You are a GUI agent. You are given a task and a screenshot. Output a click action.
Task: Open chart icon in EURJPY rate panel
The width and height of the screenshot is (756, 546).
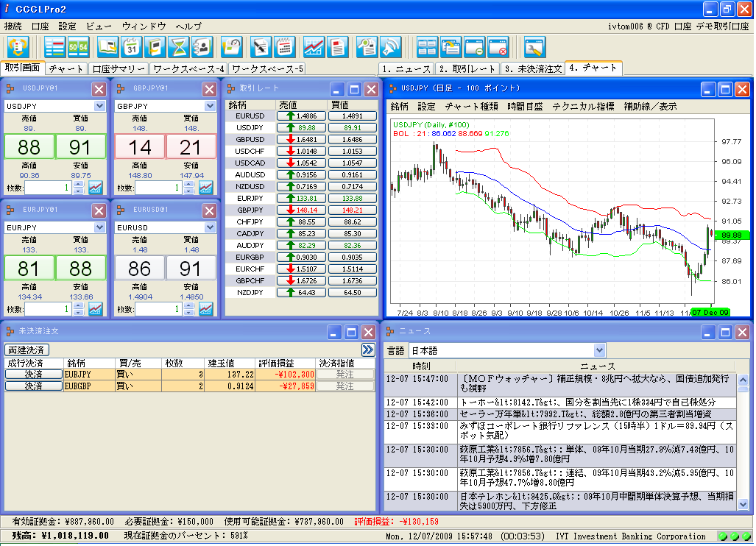point(96,309)
